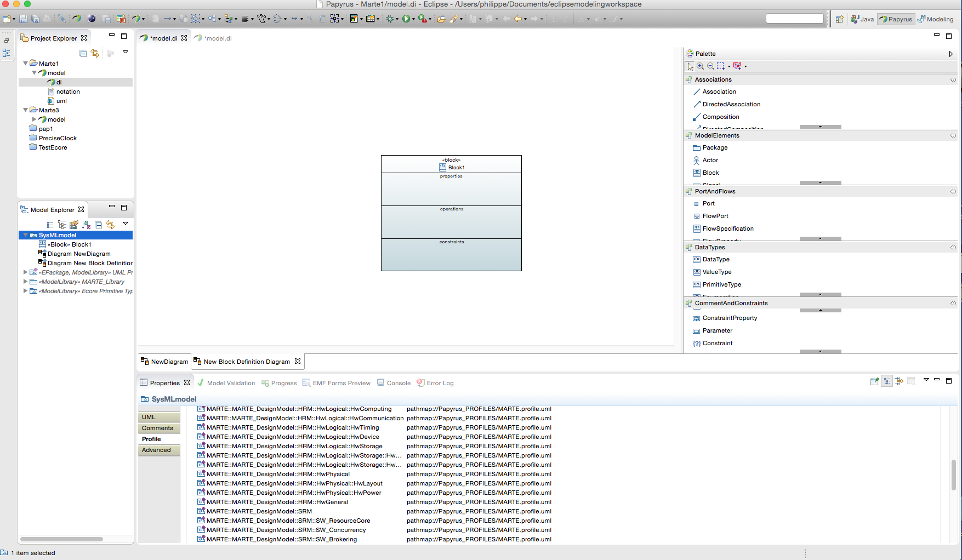
Task: Pin open the Associations palette drawer
Action: pos(953,80)
